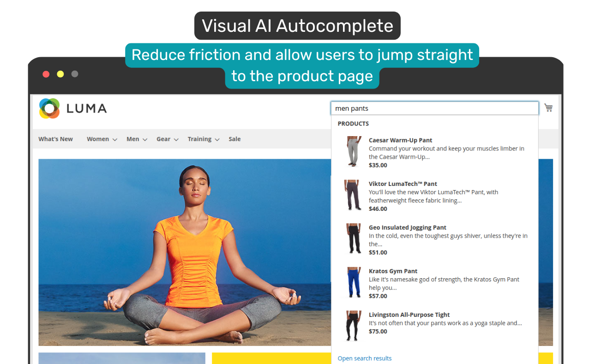Select Geo Insulated Jogging Pant image
The height and width of the screenshot is (364, 595).
click(354, 239)
